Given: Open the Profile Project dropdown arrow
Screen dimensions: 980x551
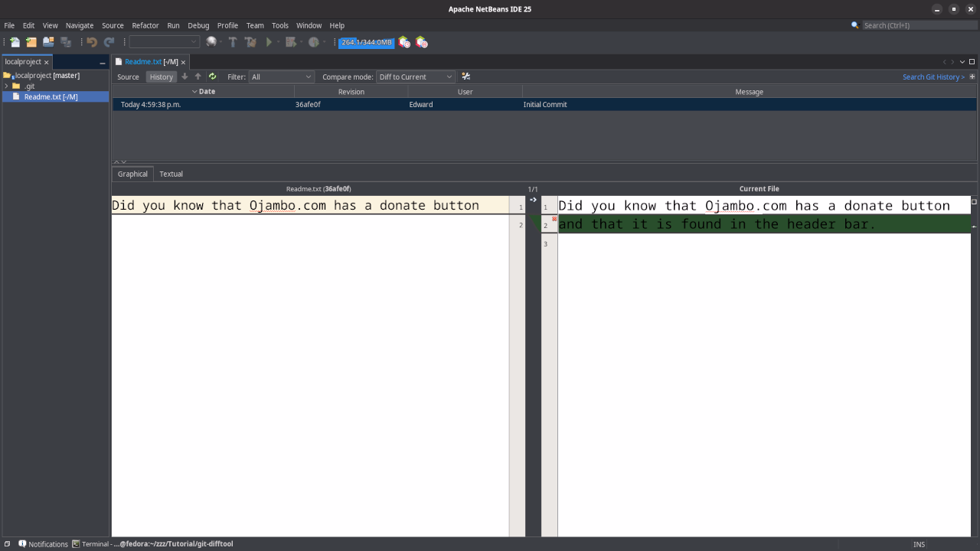Looking at the screenshot, I should (x=325, y=42).
